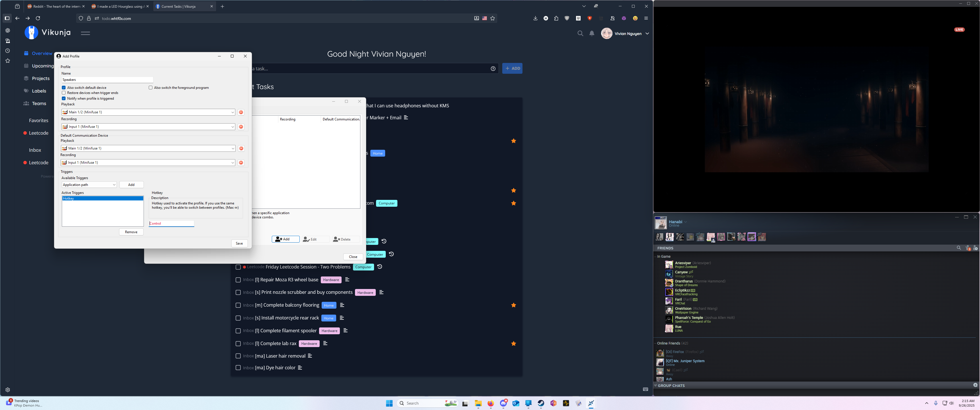The image size is (980, 410).
Task: Enable Restore devices when trigger ends
Action: tap(64, 93)
